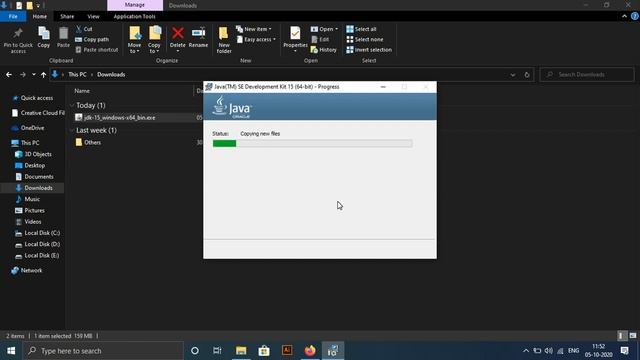The width and height of the screenshot is (640, 360).
Task: Open the Easy access dropdown
Action: click(x=256, y=40)
